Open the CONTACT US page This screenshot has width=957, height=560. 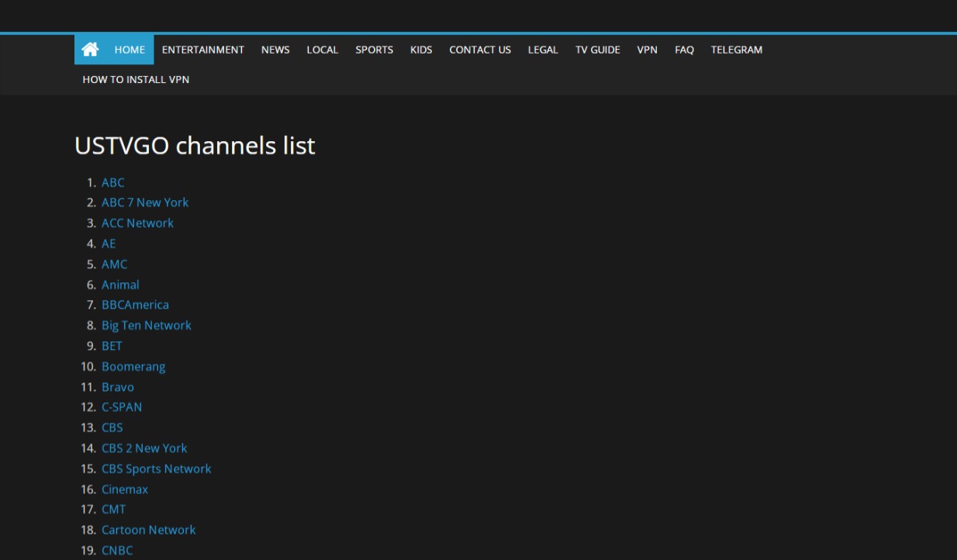480,50
